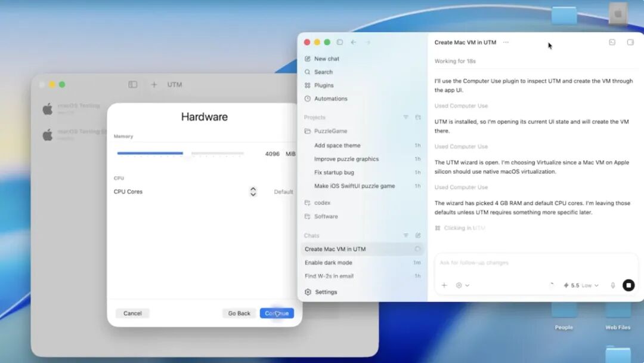Toggle the right side panel icon in chat header

click(630, 42)
